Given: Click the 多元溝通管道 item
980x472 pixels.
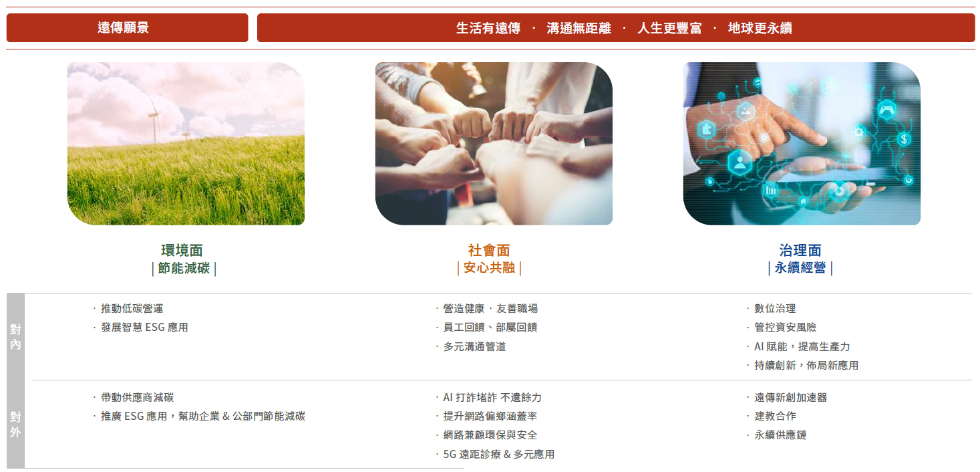Looking at the screenshot, I should (474, 347).
